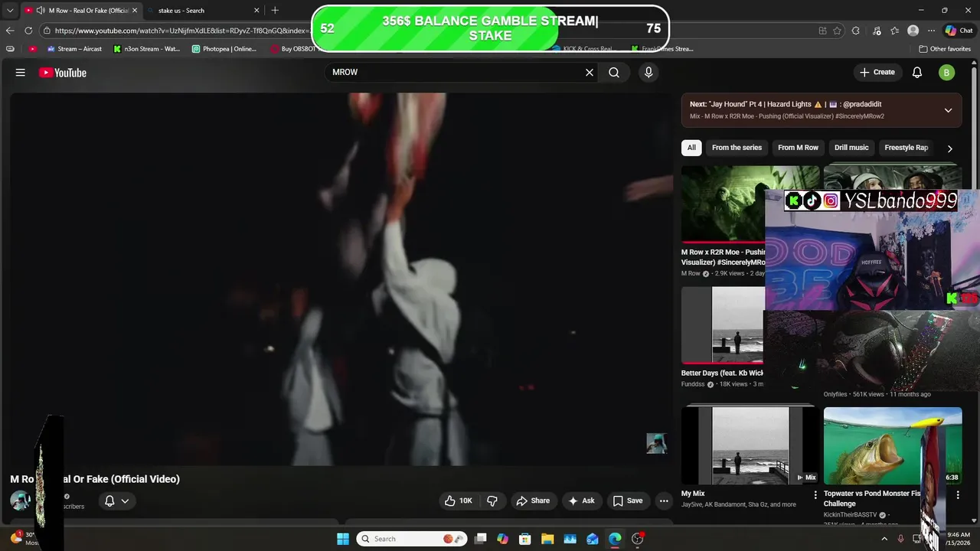Screen dimensions: 980x551
Task: Open the Ask AI button
Action: coord(582,500)
